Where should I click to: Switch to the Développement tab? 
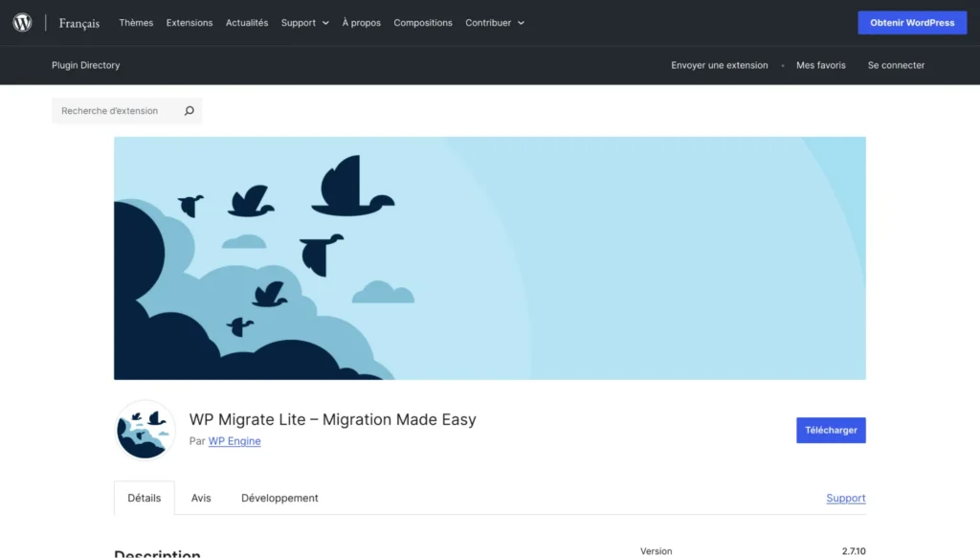280,498
